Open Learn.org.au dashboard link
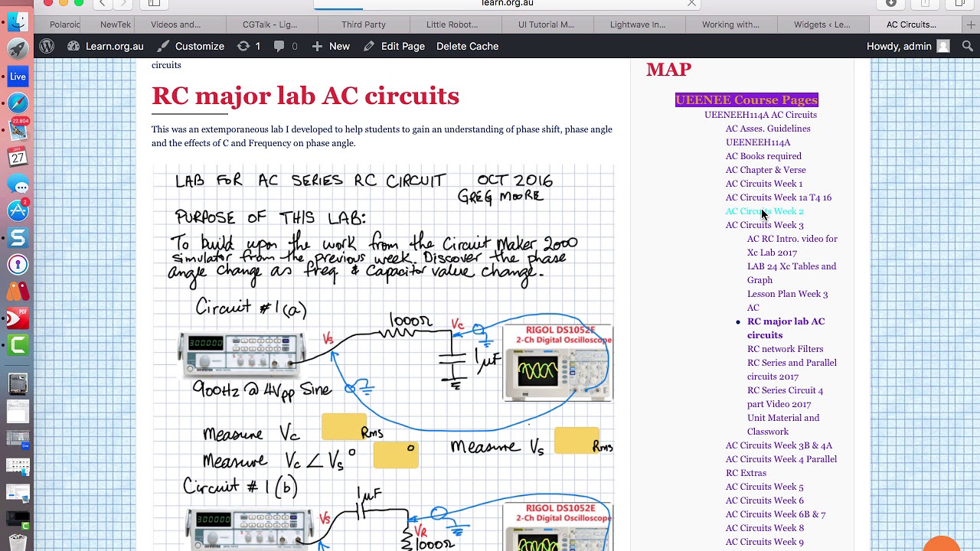 [x=105, y=46]
